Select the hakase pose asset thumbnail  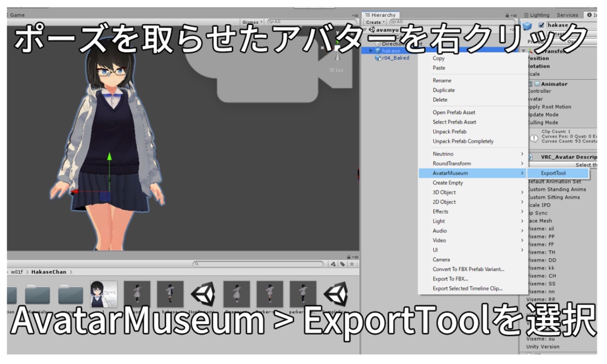pyautogui.click(x=170, y=294)
